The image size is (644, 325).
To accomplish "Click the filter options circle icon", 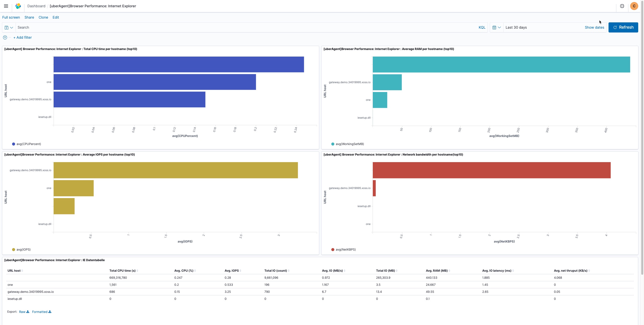I will [5, 37].
